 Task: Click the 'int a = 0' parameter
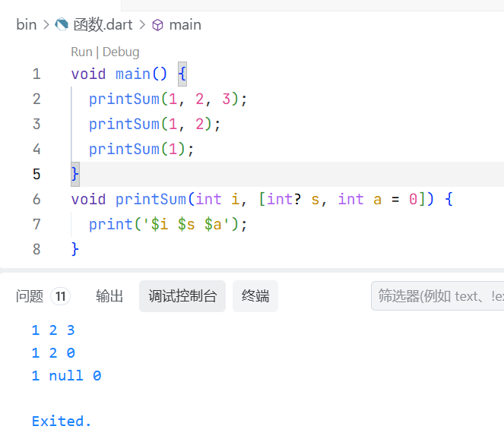[x=377, y=199]
